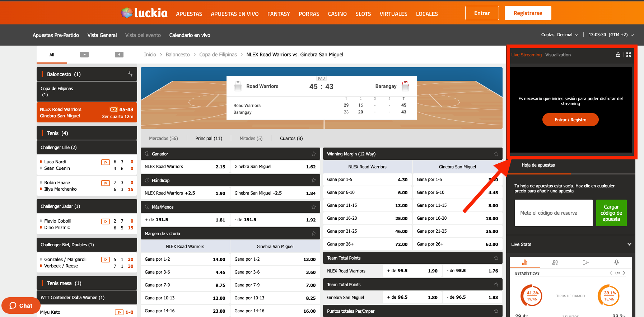Click the lock icon in streaming panel
This screenshot has height=317, width=644.
click(618, 55)
